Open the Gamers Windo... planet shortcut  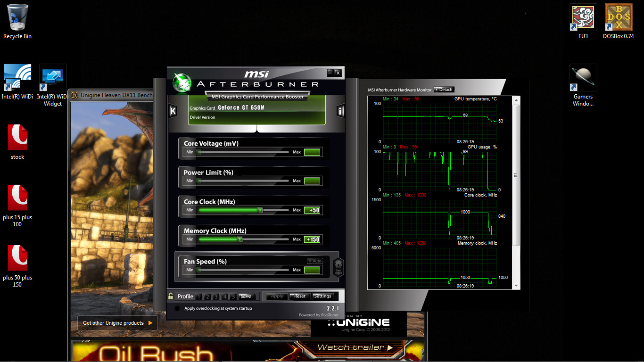(583, 86)
